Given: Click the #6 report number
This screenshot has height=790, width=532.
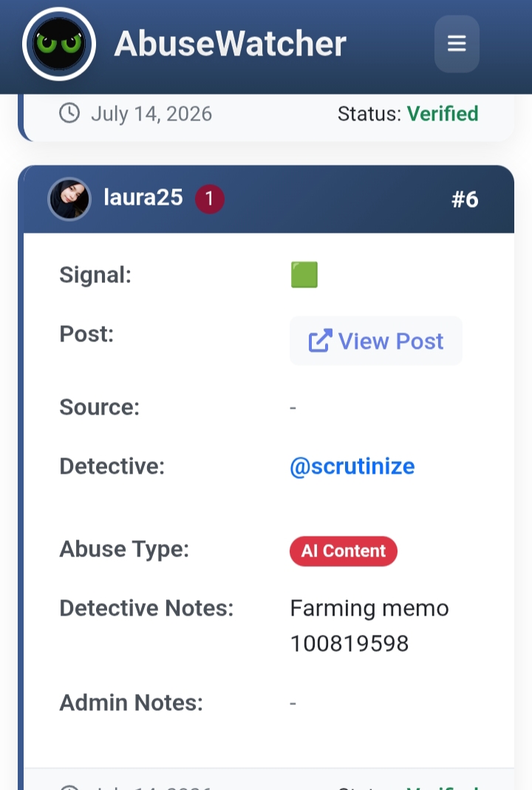Looking at the screenshot, I should (465, 200).
